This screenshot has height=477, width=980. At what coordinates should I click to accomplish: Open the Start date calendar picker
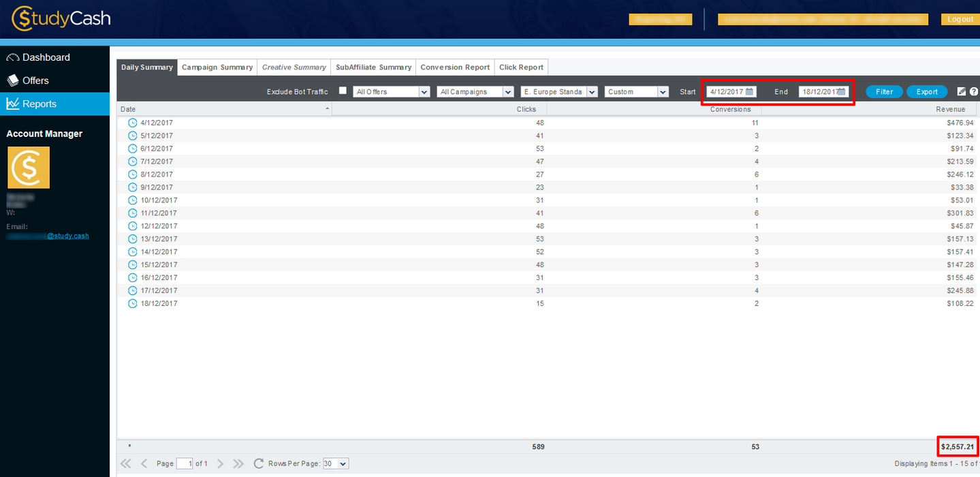[750, 92]
